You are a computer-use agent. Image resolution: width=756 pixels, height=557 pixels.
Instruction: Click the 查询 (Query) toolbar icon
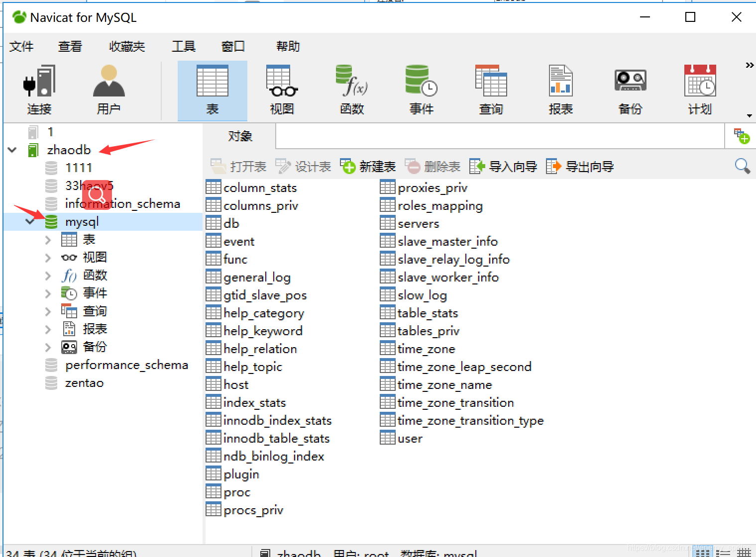coord(491,91)
